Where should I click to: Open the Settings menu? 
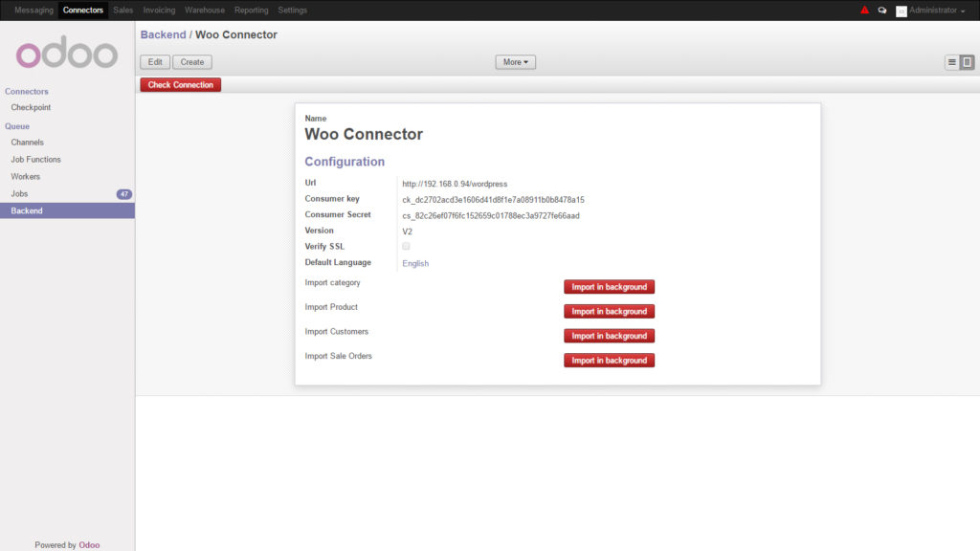pos(292,10)
